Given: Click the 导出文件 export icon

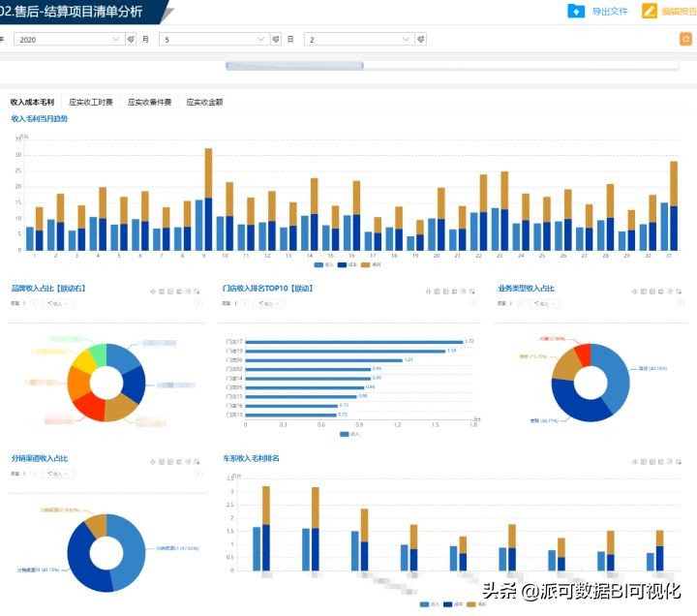Looking at the screenshot, I should [x=576, y=12].
